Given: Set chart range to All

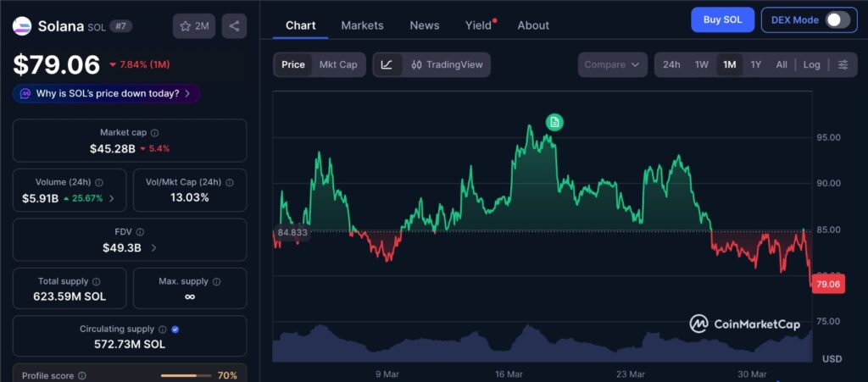Looking at the screenshot, I should 781,64.
